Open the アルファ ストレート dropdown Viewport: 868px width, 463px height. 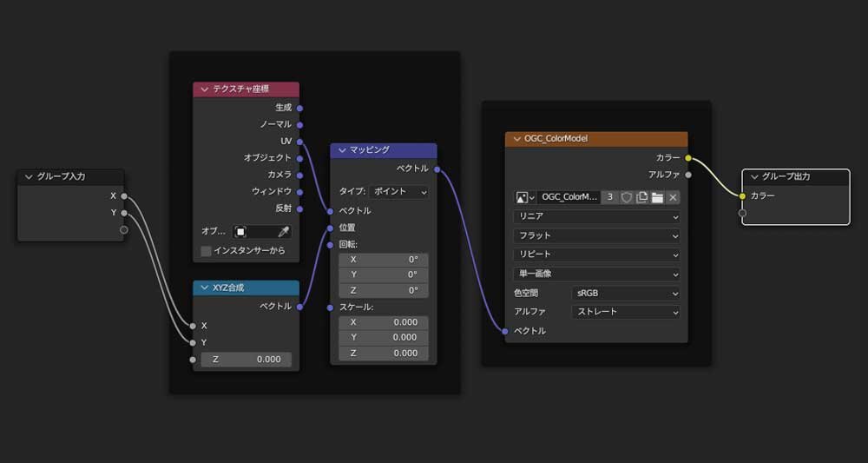click(x=626, y=312)
